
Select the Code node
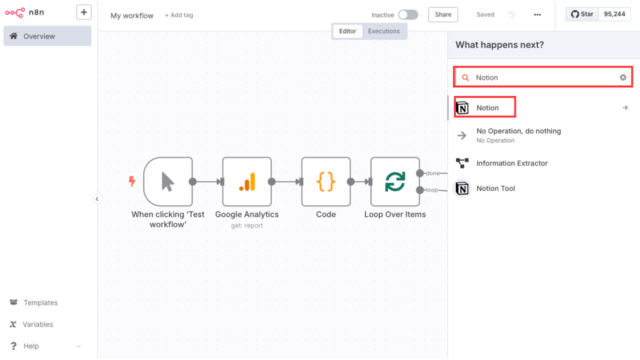(x=326, y=182)
